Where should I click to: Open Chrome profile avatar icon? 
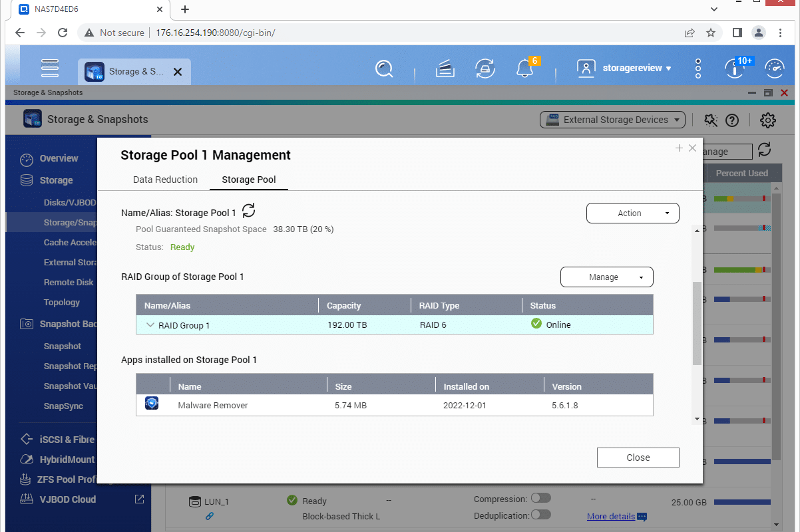759,33
